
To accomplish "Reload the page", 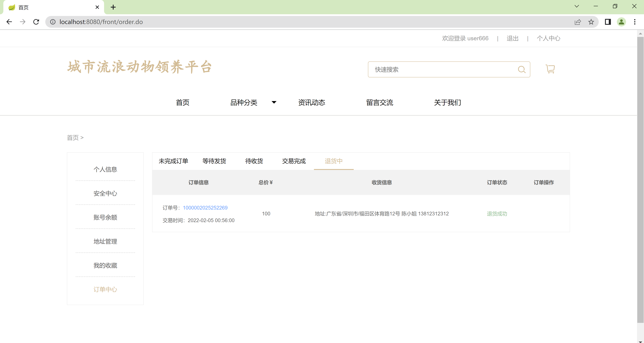I will click(36, 22).
